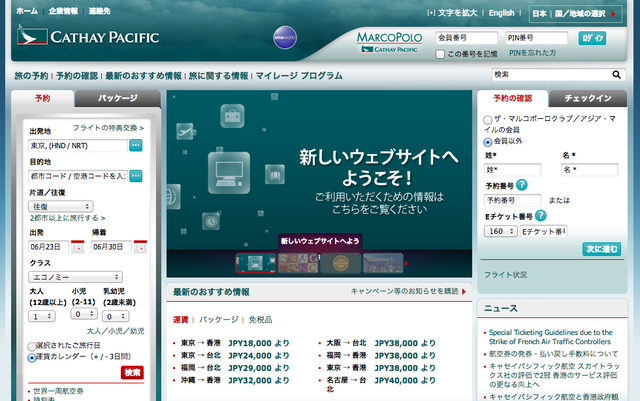The image size is (640, 401).
Task: Tick the この番号を記憶 checkbox
Action: tap(440, 54)
